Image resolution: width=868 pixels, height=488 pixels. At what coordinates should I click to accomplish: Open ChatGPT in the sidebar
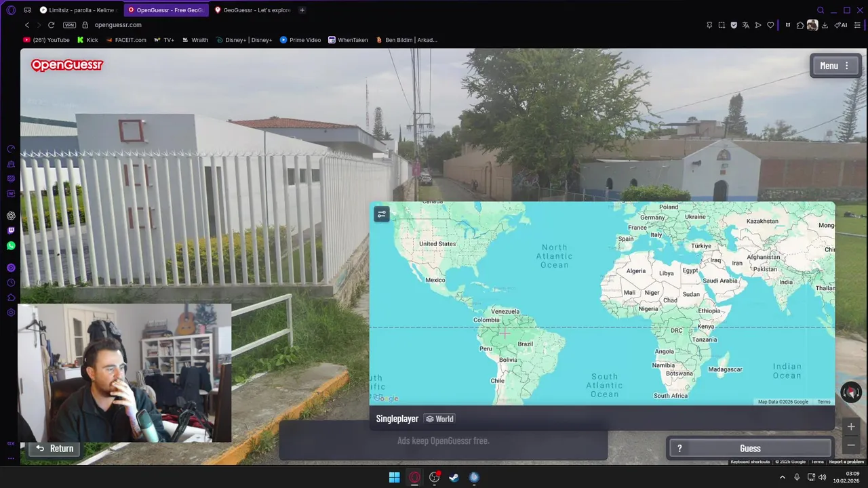pyautogui.click(x=11, y=216)
